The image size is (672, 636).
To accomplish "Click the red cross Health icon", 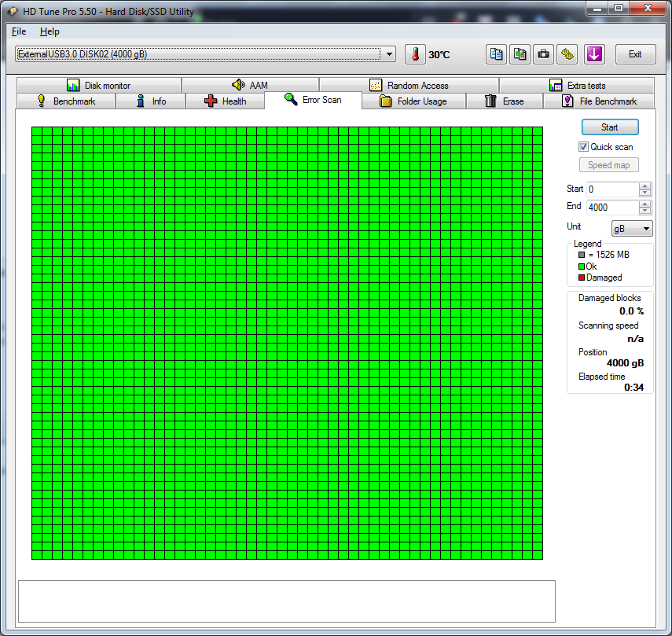I will click(x=211, y=101).
